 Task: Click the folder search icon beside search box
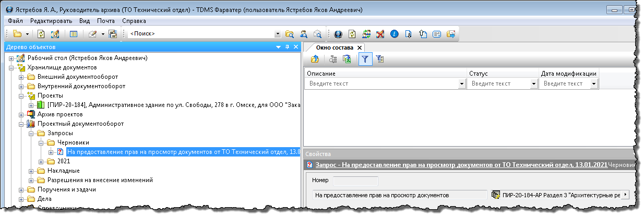click(x=290, y=34)
